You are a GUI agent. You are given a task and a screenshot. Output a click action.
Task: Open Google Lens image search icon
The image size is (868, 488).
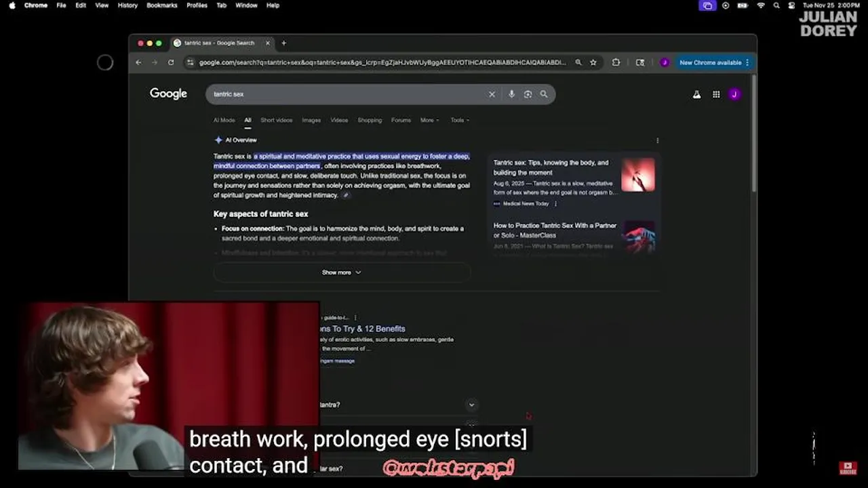point(528,94)
